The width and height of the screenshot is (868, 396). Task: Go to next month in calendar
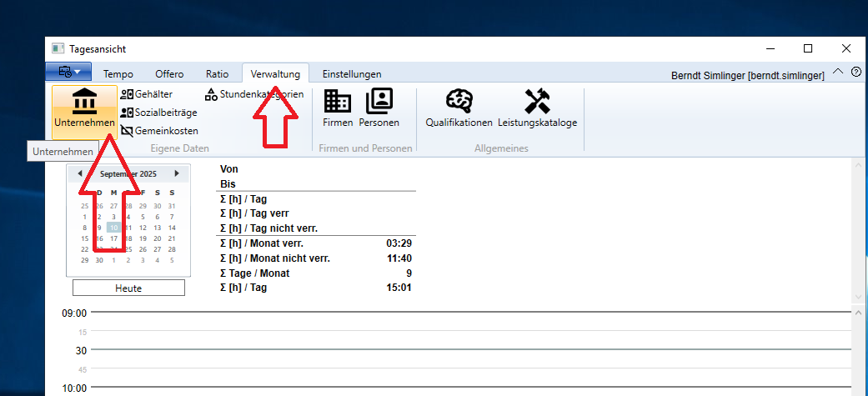pos(177,173)
